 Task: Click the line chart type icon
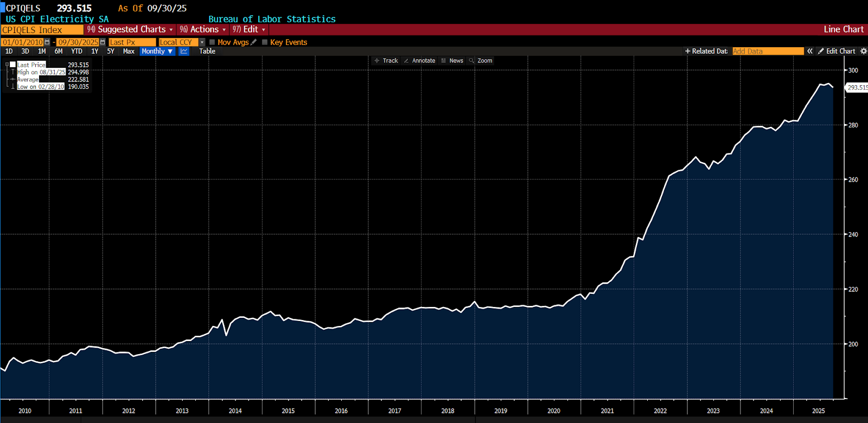[184, 51]
